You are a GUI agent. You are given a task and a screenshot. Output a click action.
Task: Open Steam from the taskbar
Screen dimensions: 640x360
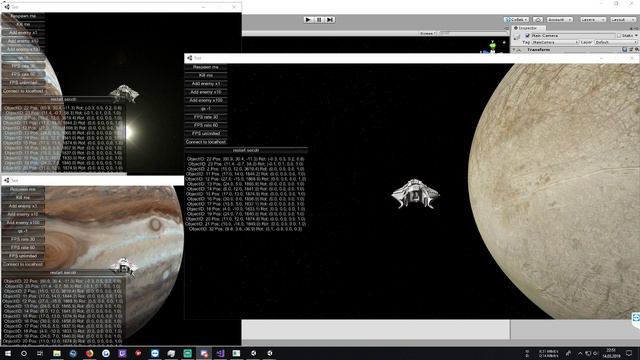coord(73,353)
